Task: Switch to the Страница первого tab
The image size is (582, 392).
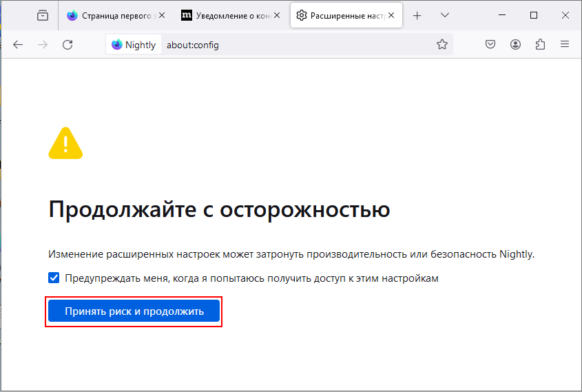Action: click(x=116, y=16)
